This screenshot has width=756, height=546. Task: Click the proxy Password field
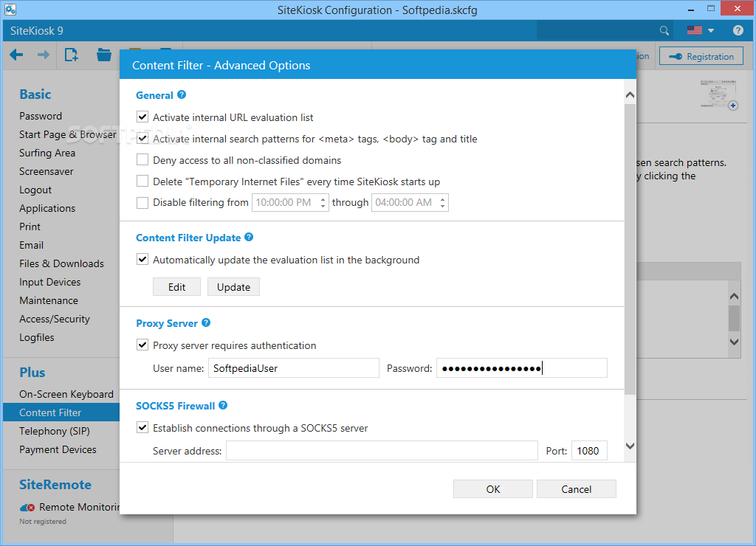click(522, 368)
